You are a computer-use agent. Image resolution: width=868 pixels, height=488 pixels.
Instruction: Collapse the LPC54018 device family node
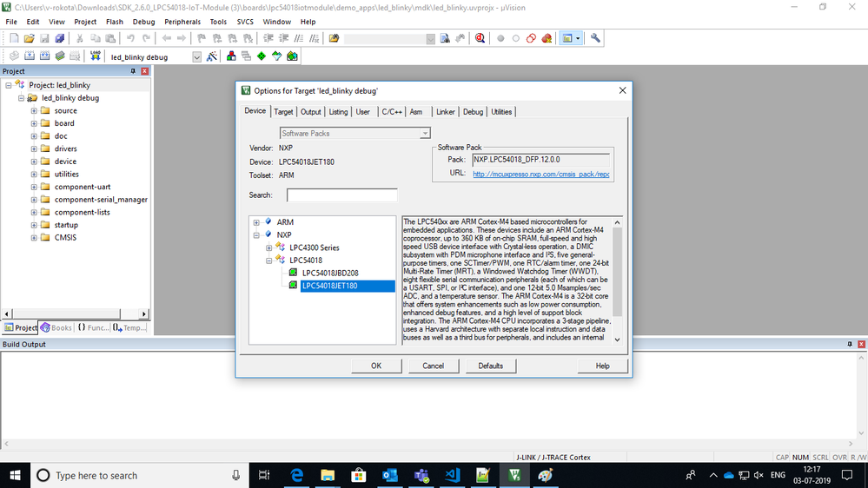(x=269, y=260)
